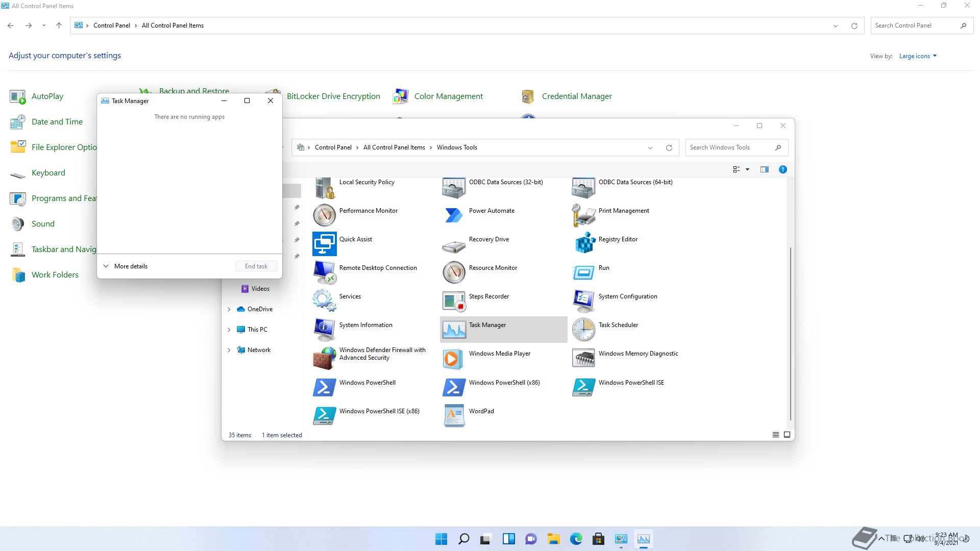This screenshot has height=551, width=980.
Task: Open Task Scheduler clock icon
Action: [x=583, y=330]
